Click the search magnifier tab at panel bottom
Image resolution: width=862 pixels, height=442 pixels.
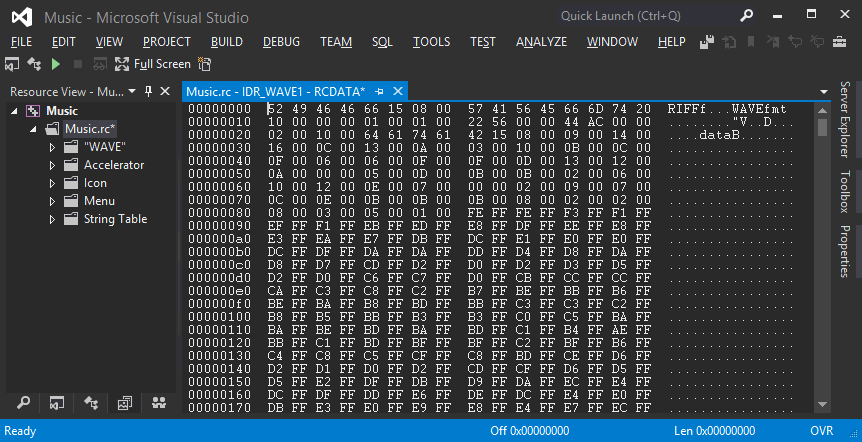23,403
